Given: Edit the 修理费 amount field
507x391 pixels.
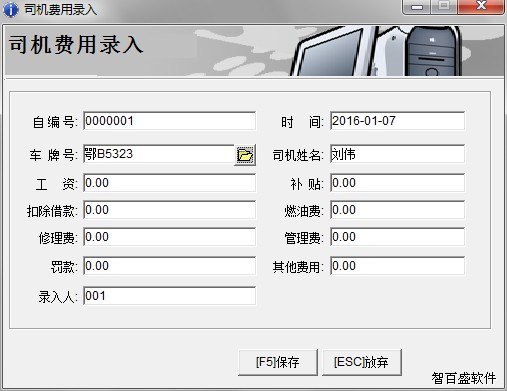Looking at the screenshot, I should click(170, 237).
